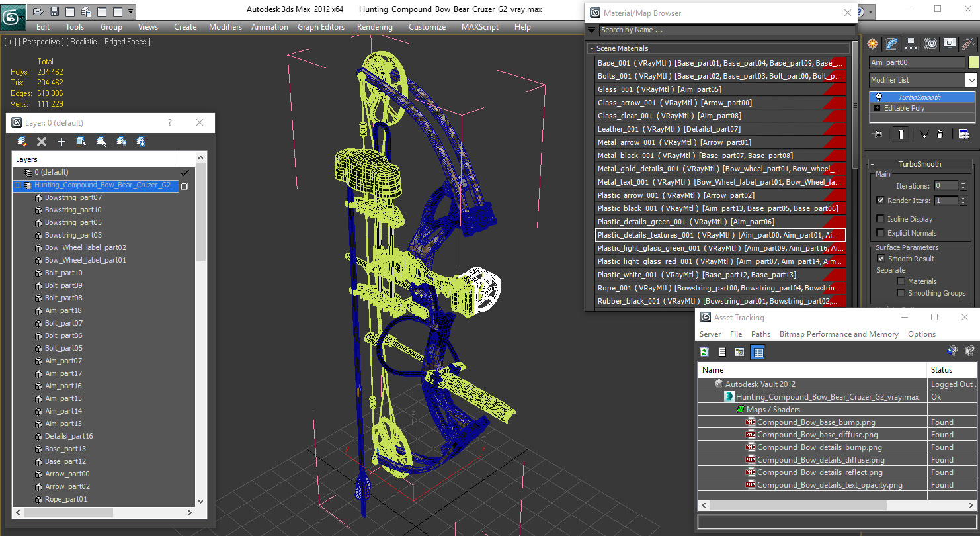Click Select Highlighted Objects and Layers icon
Image resolution: width=980 pixels, height=536 pixels.
81,142
